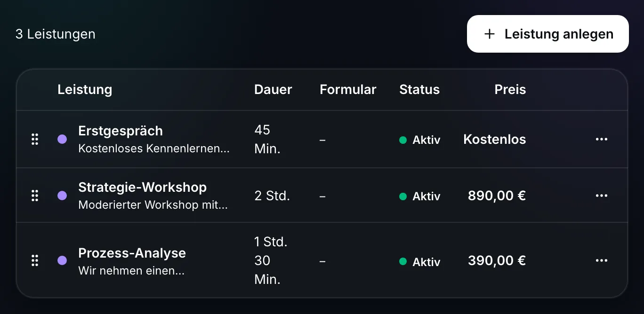Grab the drag handle of Erstgespräch row

[34, 139]
